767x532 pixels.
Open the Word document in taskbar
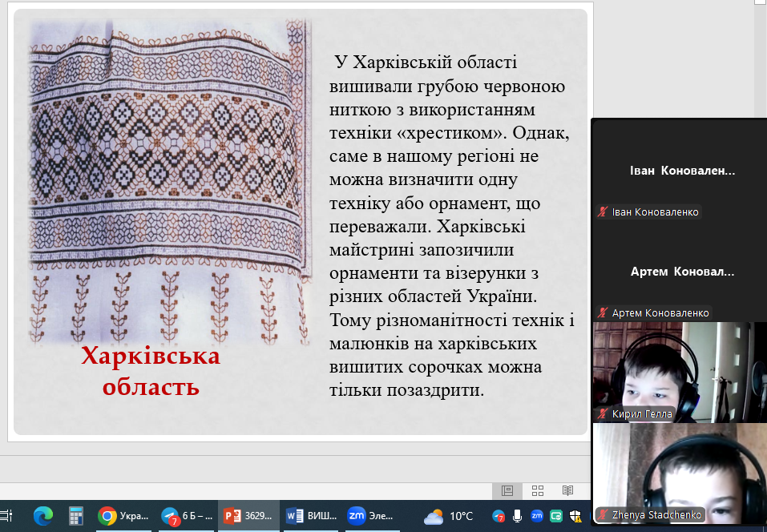tap(311, 516)
